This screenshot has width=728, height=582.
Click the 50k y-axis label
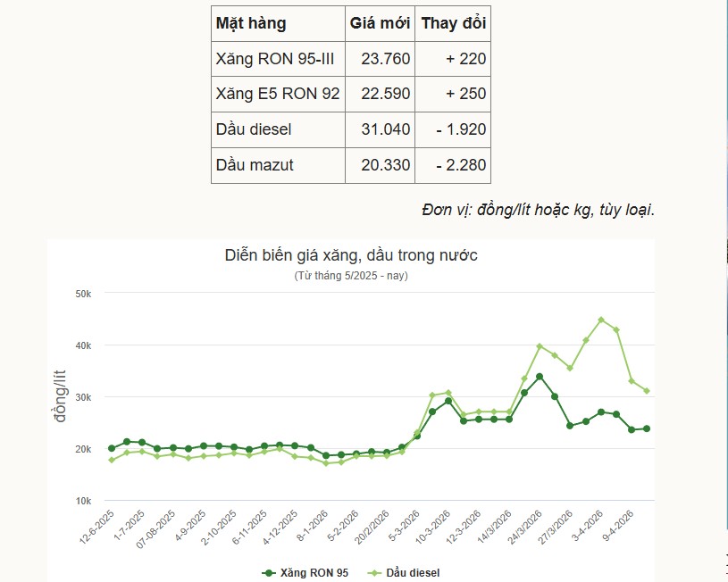pyautogui.click(x=82, y=294)
